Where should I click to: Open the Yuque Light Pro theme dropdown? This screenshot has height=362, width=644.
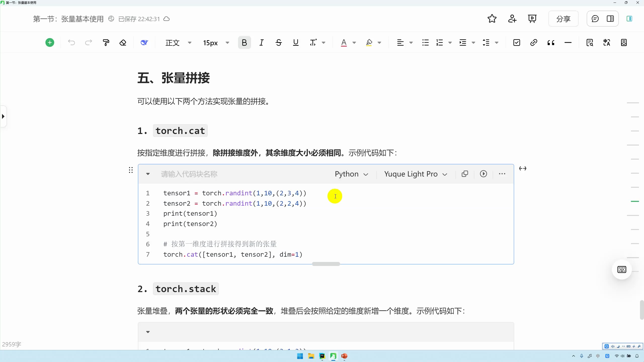tap(415, 174)
